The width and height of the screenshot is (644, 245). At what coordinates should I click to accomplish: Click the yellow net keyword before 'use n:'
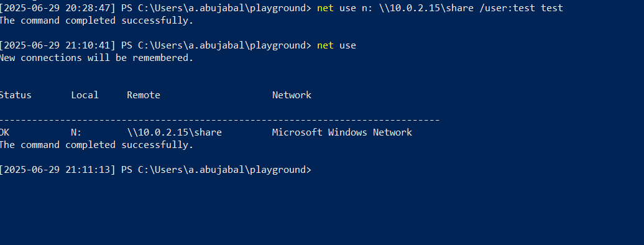click(x=325, y=8)
